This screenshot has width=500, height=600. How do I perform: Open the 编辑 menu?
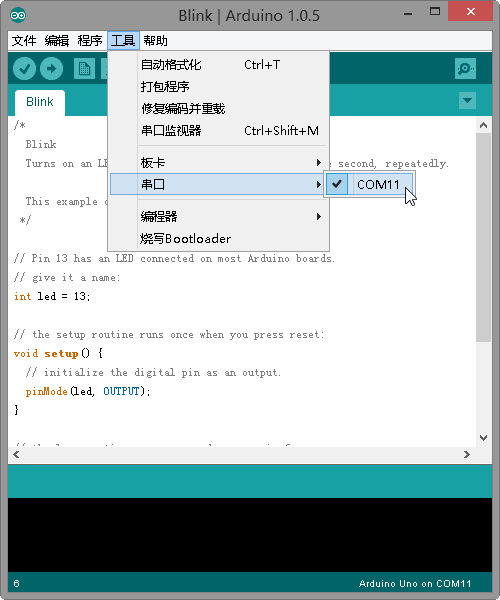57,41
